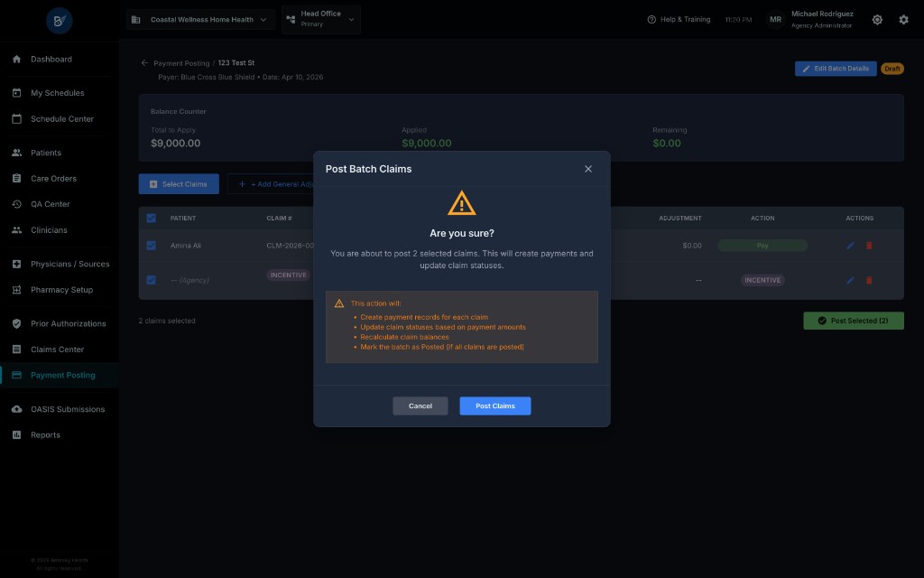The width and height of the screenshot is (924, 578).
Task: Click the Physicians / Sources icon
Action: tap(16, 264)
